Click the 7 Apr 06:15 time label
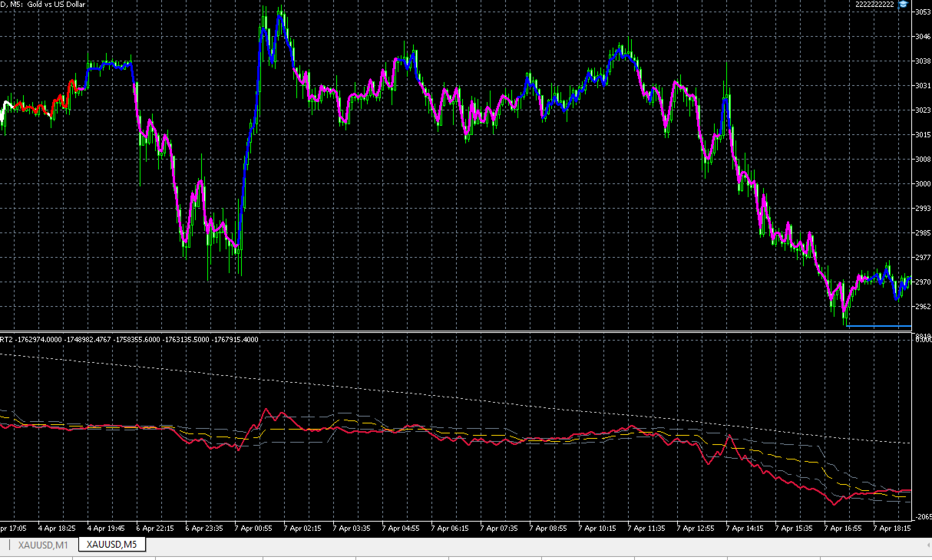This screenshot has width=932, height=560. pos(449,529)
